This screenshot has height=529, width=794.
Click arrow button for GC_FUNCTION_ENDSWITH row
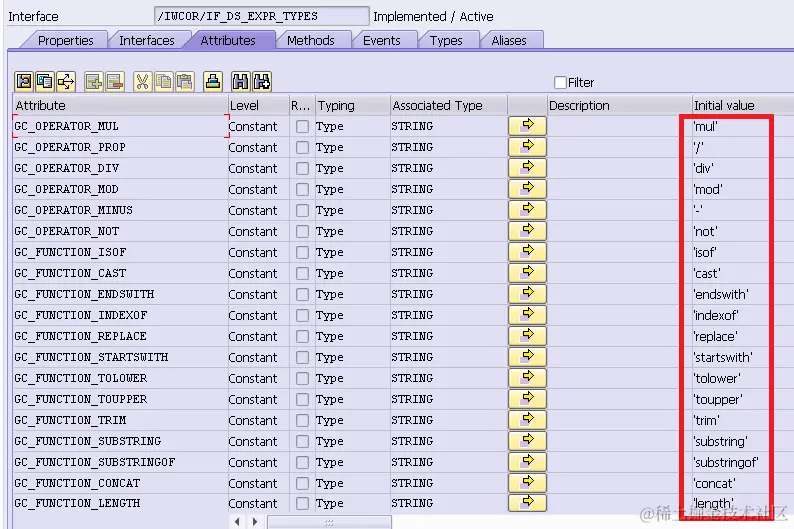(528, 294)
